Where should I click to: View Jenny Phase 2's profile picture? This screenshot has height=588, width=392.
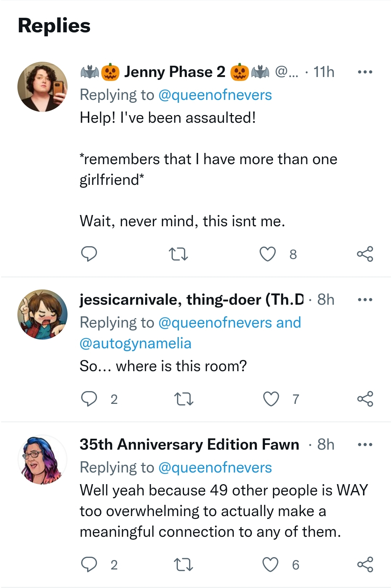tap(42, 86)
